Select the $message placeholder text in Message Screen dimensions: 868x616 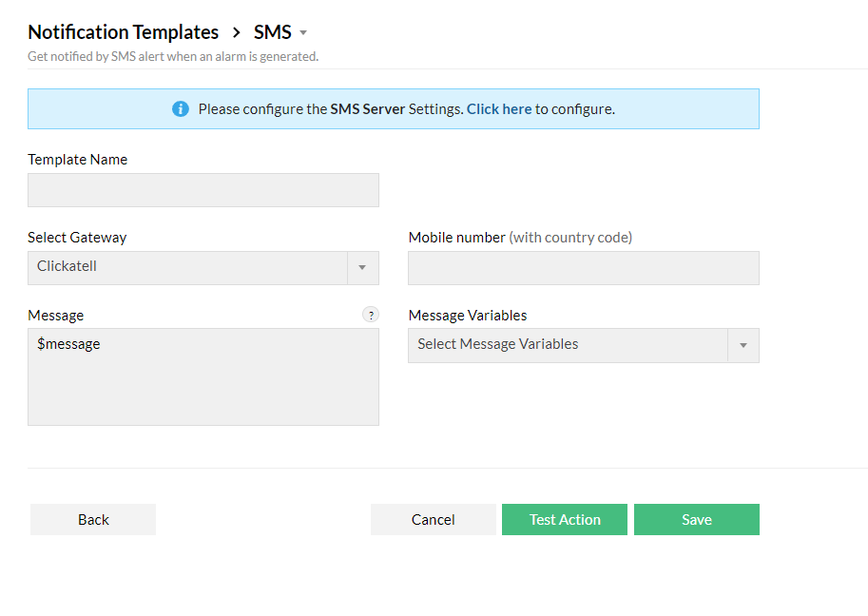69,343
